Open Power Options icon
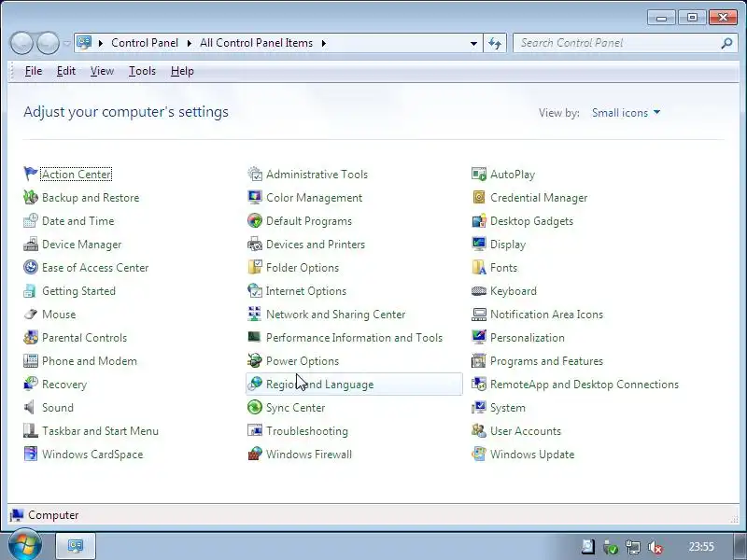Image resolution: width=747 pixels, height=560 pixels. point(255,360)
